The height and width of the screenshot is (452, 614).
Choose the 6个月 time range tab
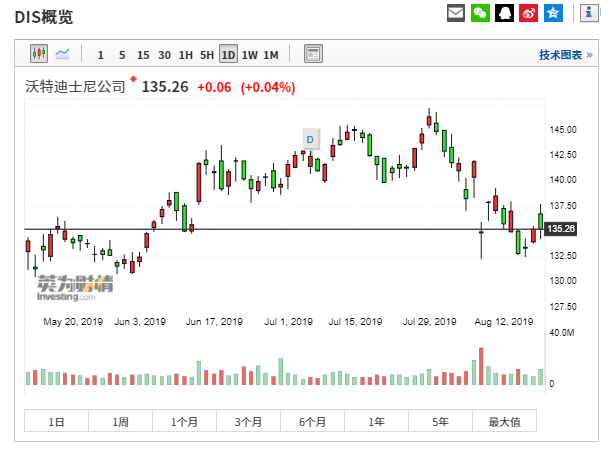[x=312, y=421]
